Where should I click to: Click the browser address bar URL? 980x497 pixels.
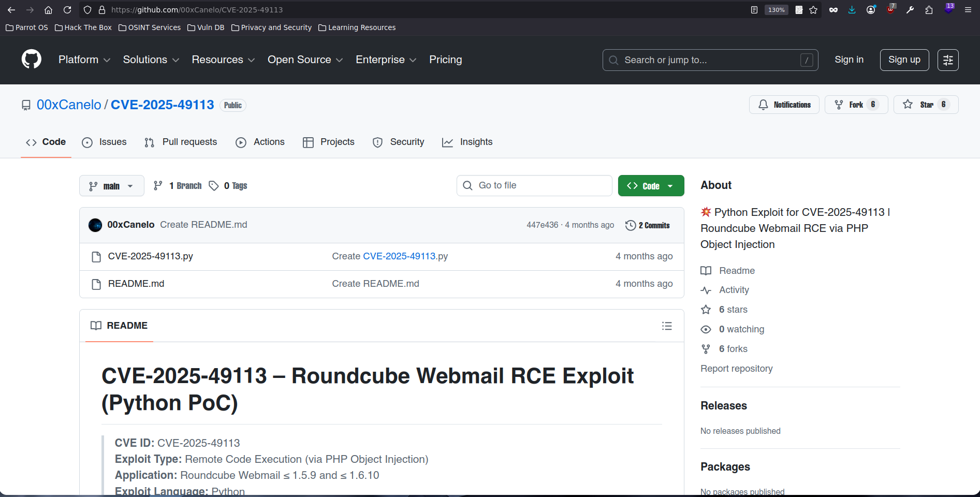197,10
